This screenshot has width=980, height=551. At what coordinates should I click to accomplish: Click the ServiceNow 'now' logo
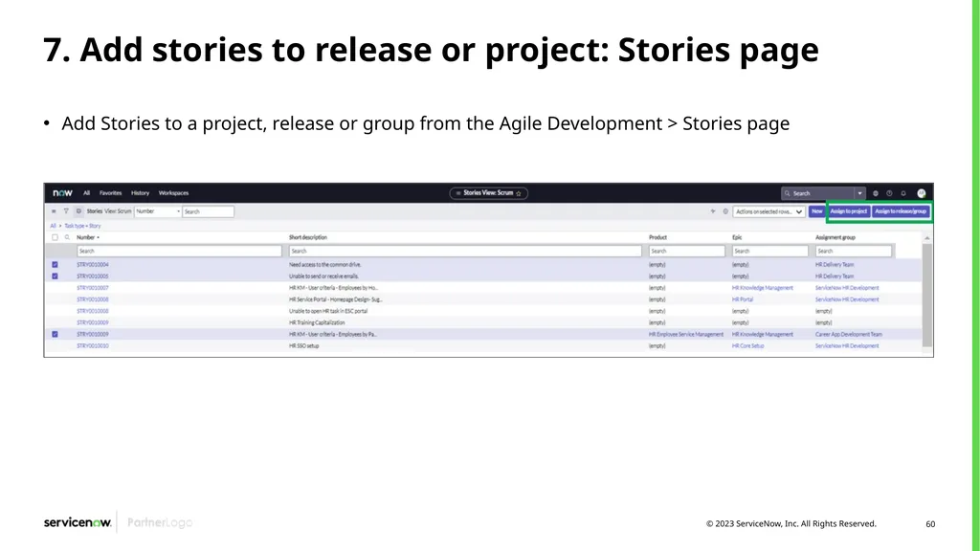click(x=62, y=193)
